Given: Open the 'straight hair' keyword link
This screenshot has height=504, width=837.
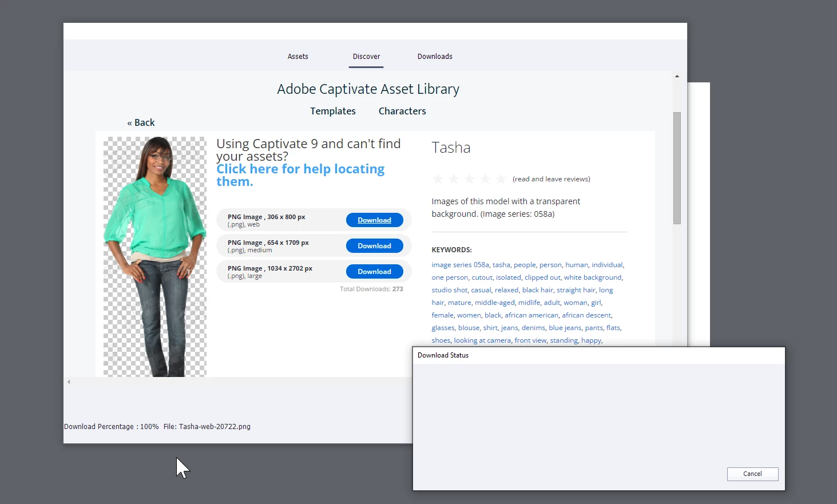Looking at the screenshot, I should coord(576,290).
